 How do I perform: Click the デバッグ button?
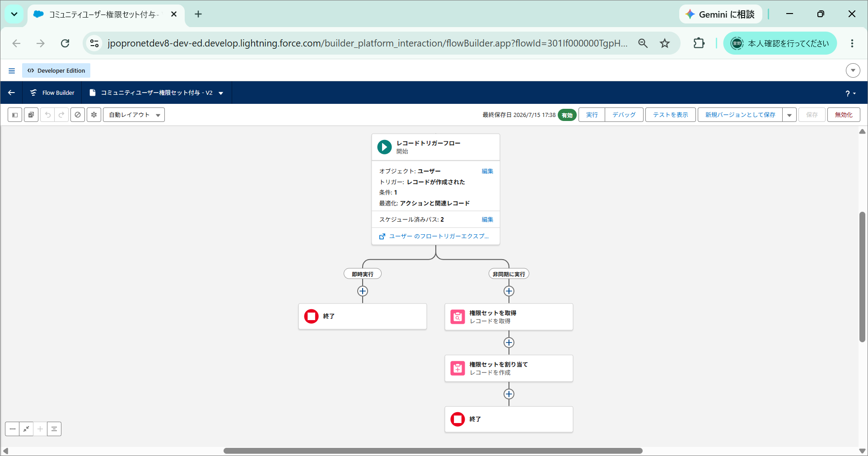click(x=624, y=115)
